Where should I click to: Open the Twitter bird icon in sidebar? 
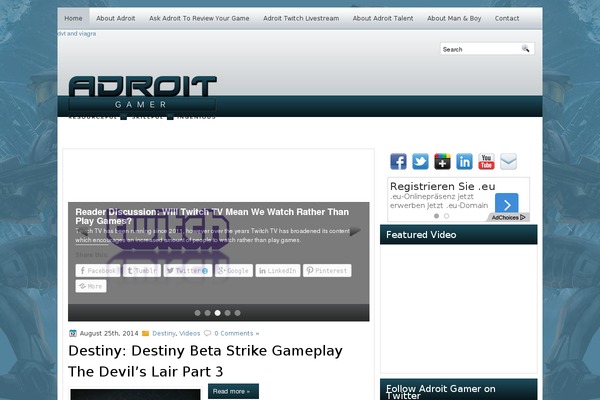pos(420,162)
